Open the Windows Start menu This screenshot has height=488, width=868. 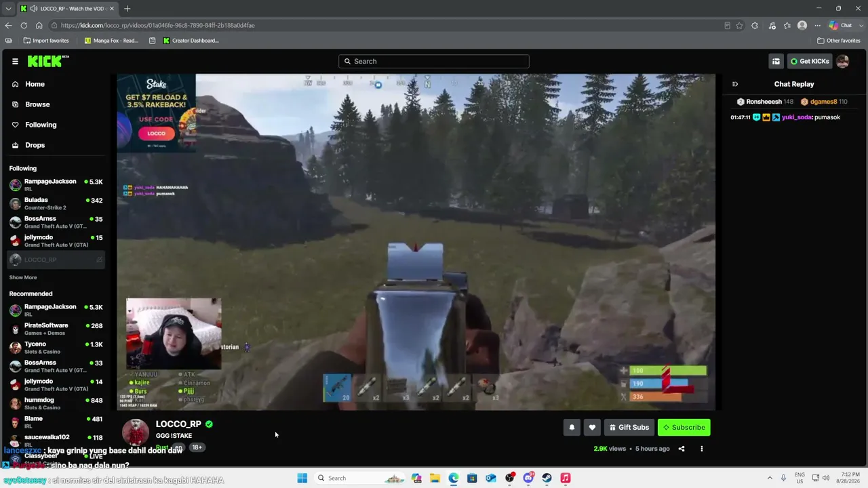click(x=302, y=478)
